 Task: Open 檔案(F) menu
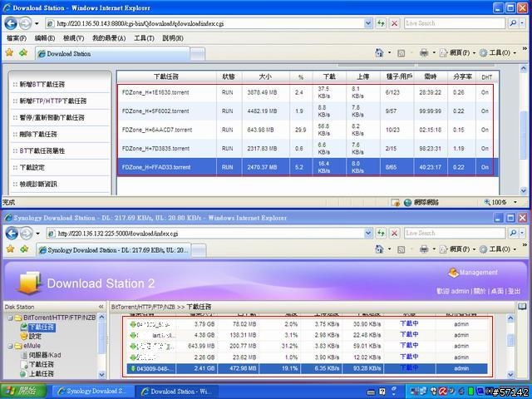[16, 38]
